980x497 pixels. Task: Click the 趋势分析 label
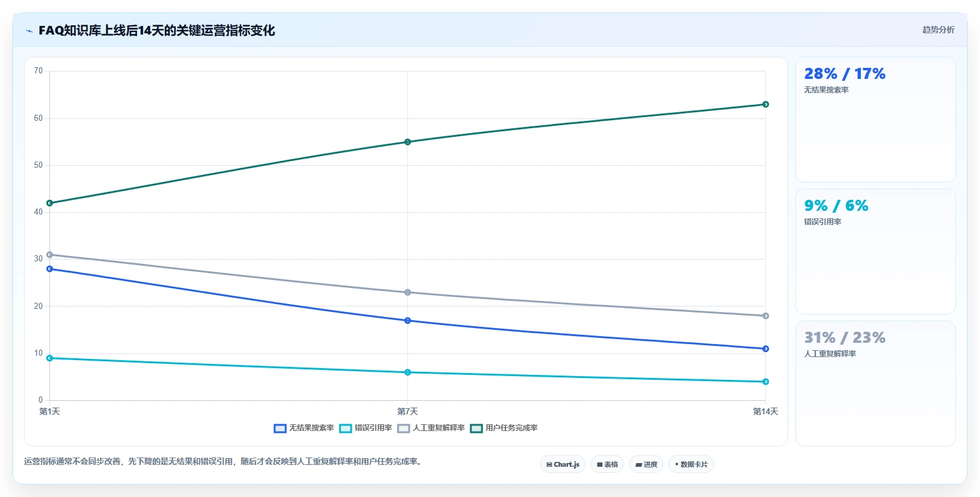[938, 30]
